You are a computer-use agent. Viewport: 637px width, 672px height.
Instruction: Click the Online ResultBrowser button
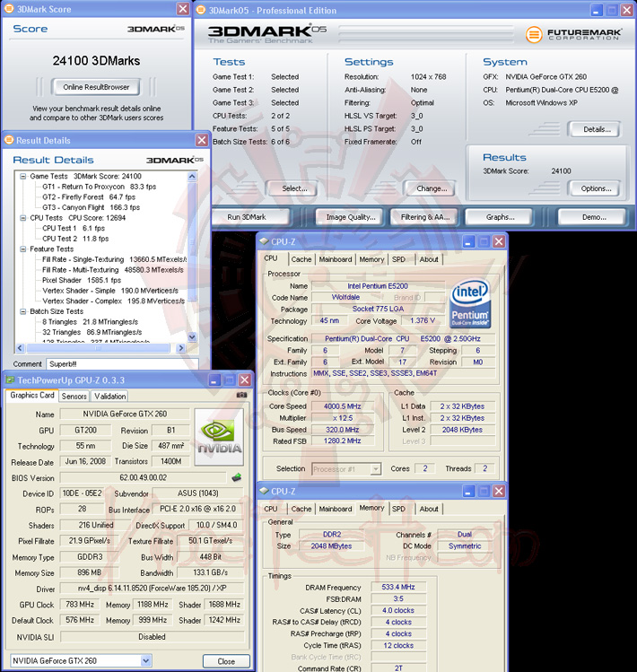point(96,87)
